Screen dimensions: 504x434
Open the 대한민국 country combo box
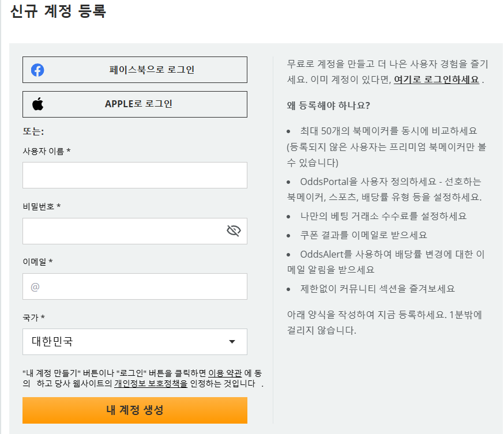pyautogui.click(x=135, y=341)
